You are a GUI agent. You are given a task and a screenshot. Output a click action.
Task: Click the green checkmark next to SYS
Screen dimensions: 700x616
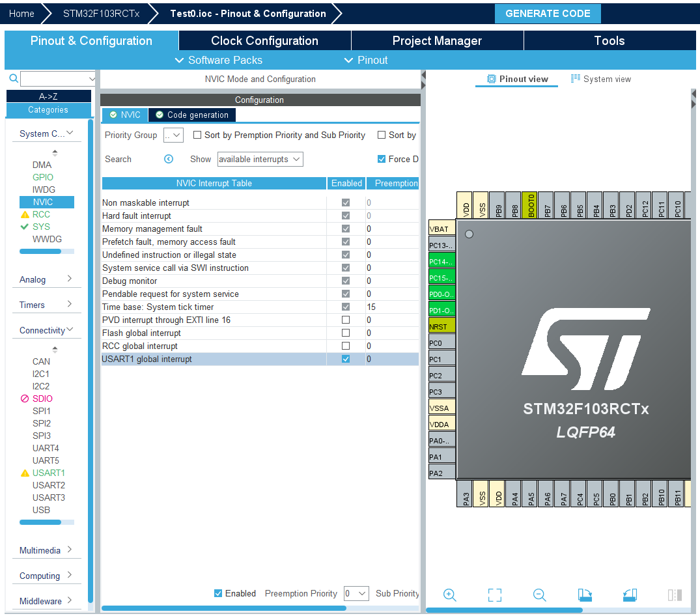point(25,227)
